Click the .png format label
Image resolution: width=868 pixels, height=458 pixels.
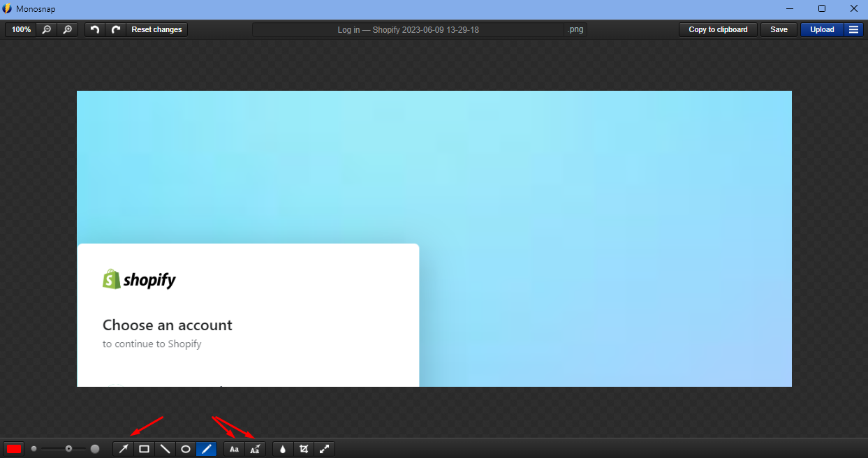[x=575, y=29]
